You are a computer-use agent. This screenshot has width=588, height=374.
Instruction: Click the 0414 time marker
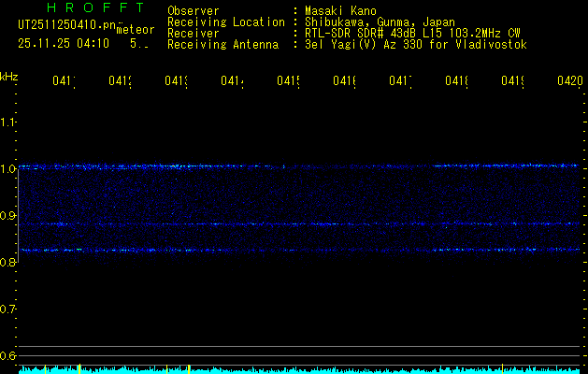(x=232, y=80)
